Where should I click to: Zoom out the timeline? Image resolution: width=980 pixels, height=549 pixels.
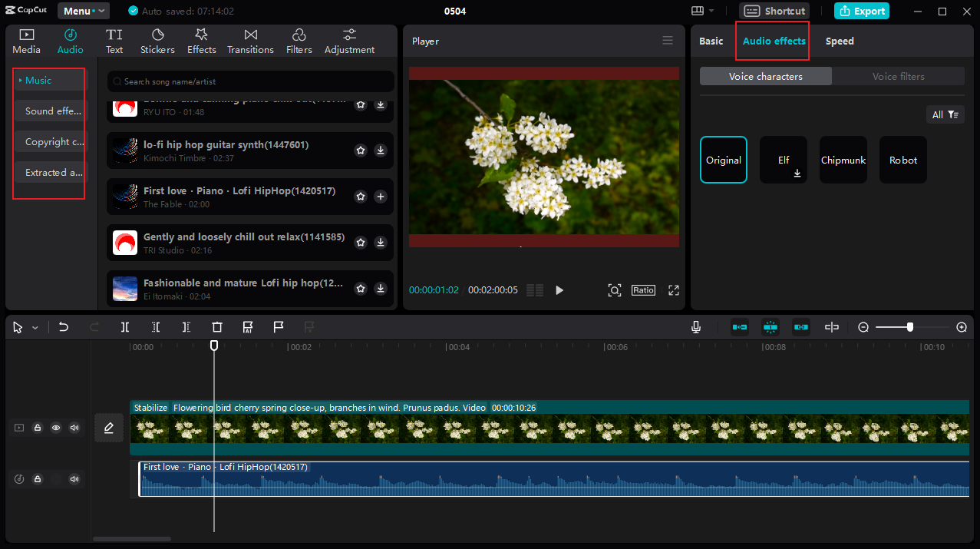[863, 327]
